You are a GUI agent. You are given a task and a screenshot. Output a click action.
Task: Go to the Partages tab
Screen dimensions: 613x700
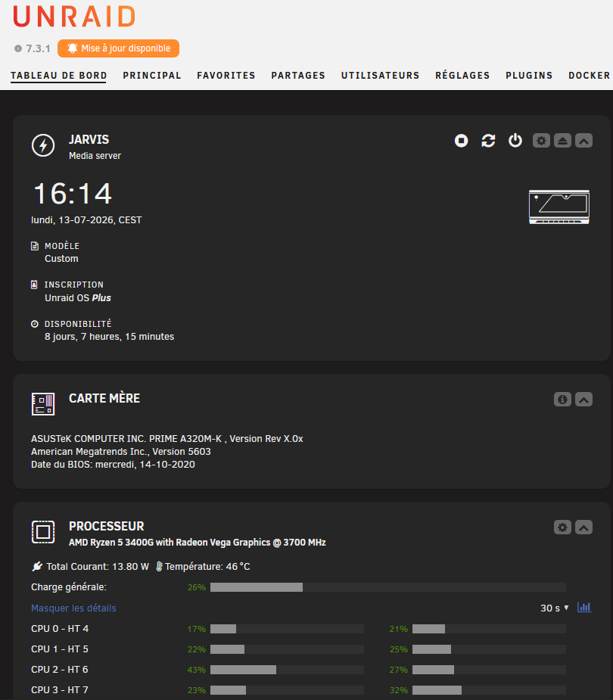298,76
